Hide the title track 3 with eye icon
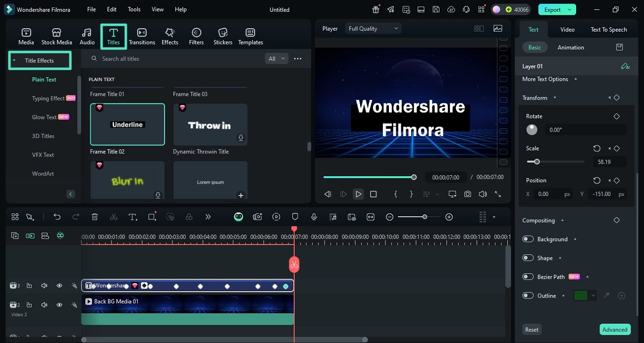 click(x=59, y=286)
